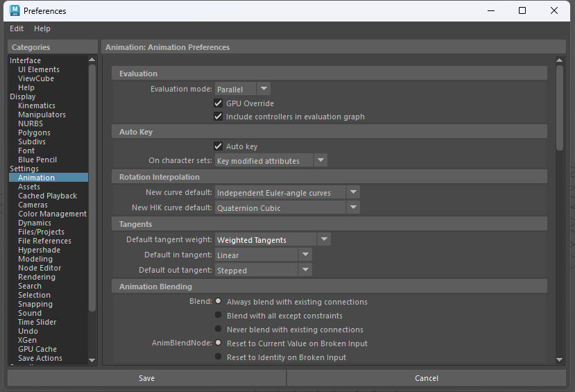The width and height of the screenshot is (575, 392).
Task: Click the Save button
Action: (146, 378)
